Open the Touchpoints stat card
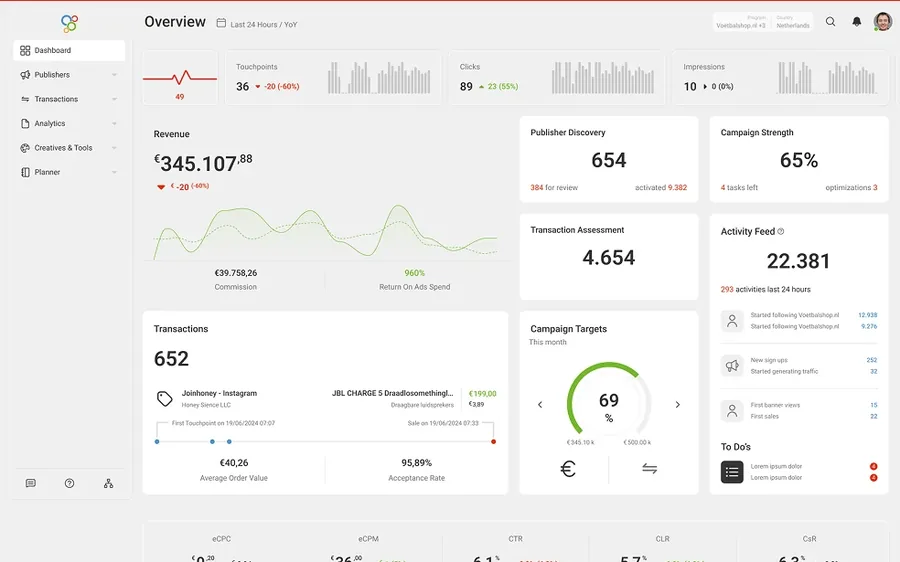The width and height of the screenshot is (900, 562). tap(333, 78)
